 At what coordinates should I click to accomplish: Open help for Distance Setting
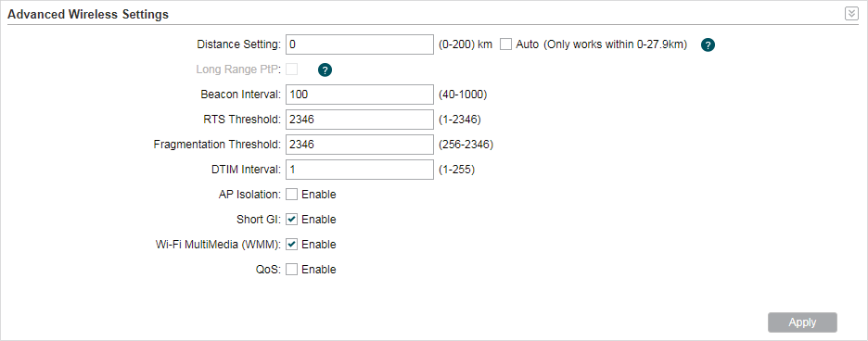(708, 45)
